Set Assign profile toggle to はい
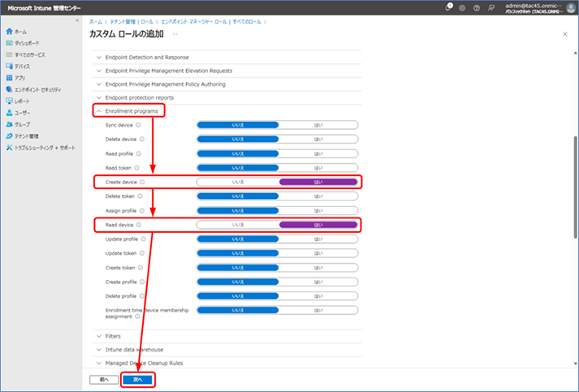This screenshot has width=579, height=392. pyautogui.click(x=318, y=211)
